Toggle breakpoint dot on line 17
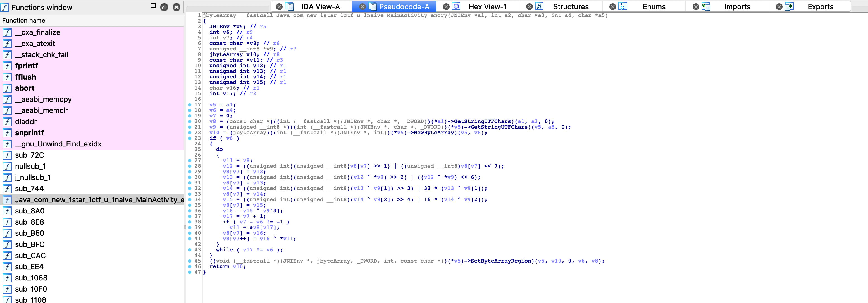The image size is (868, 303). tap(190, 105)
